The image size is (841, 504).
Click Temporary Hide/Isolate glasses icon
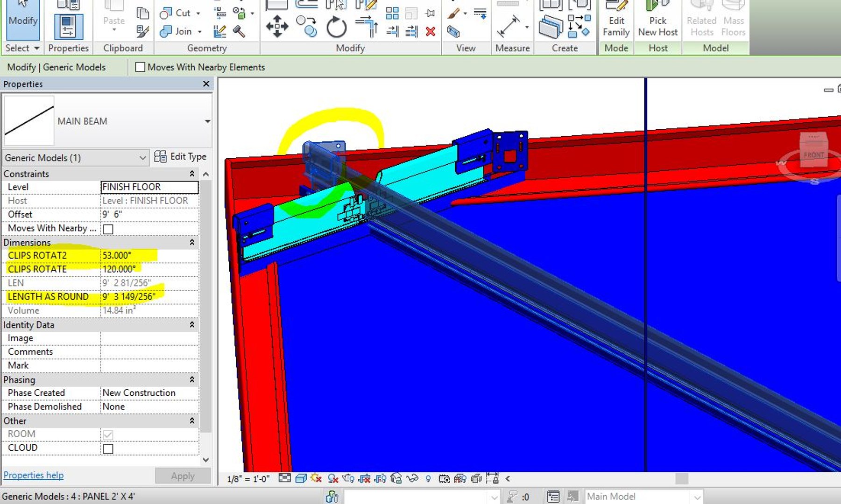tap(412, 478)
